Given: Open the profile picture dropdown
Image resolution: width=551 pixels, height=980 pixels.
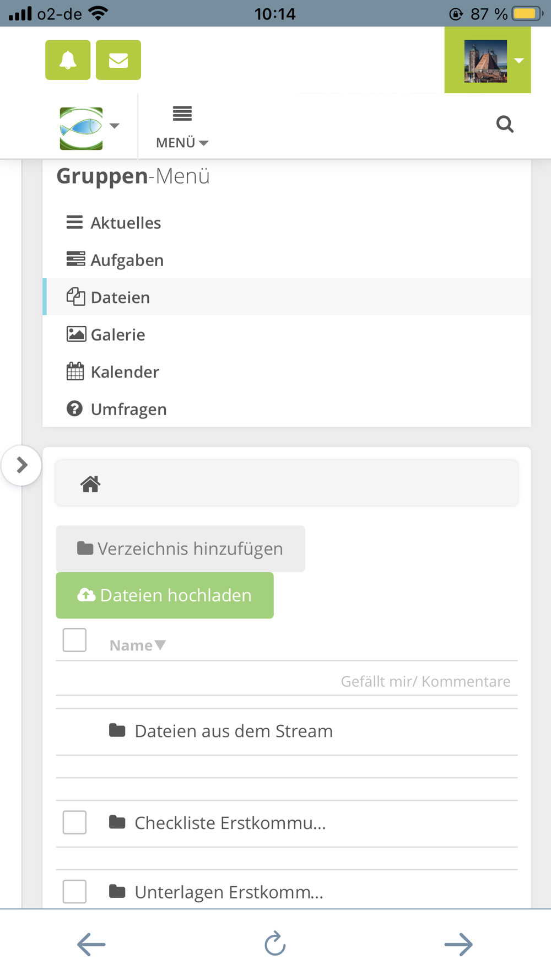Looking at the screenshot, I should (488, 60).
